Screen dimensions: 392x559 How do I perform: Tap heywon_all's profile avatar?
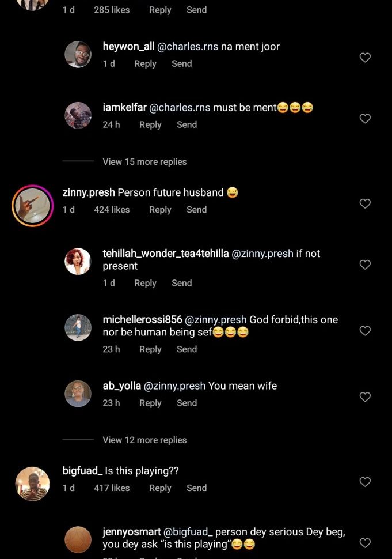pos(78,54)
